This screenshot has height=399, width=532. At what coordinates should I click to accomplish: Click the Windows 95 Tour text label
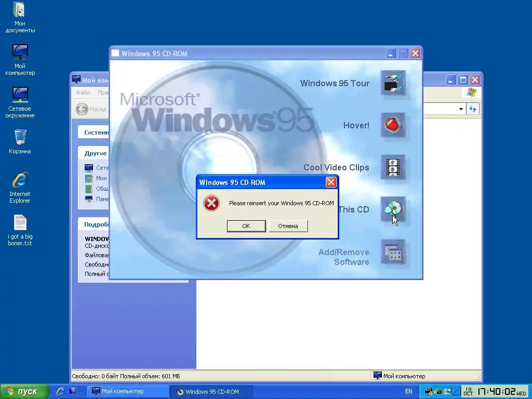335,83
